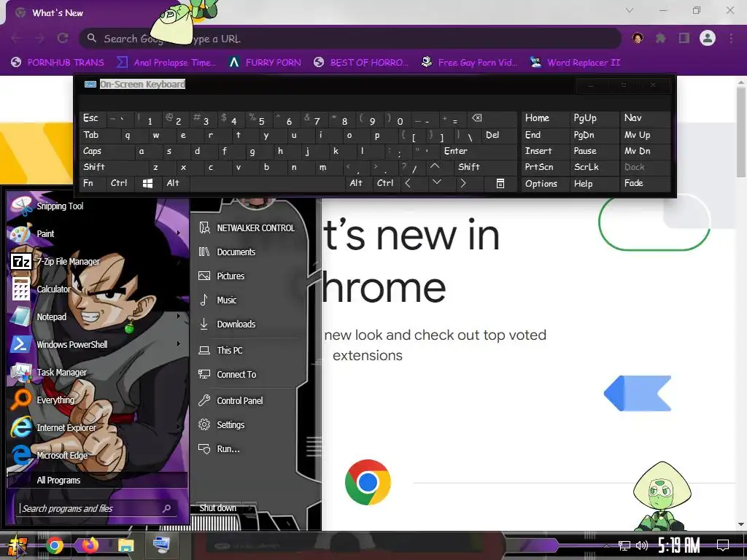747x560 pixels.
Task: Open Options on On-Screen Keyboard
Action: pyautogui.click(x=545, y=183)
